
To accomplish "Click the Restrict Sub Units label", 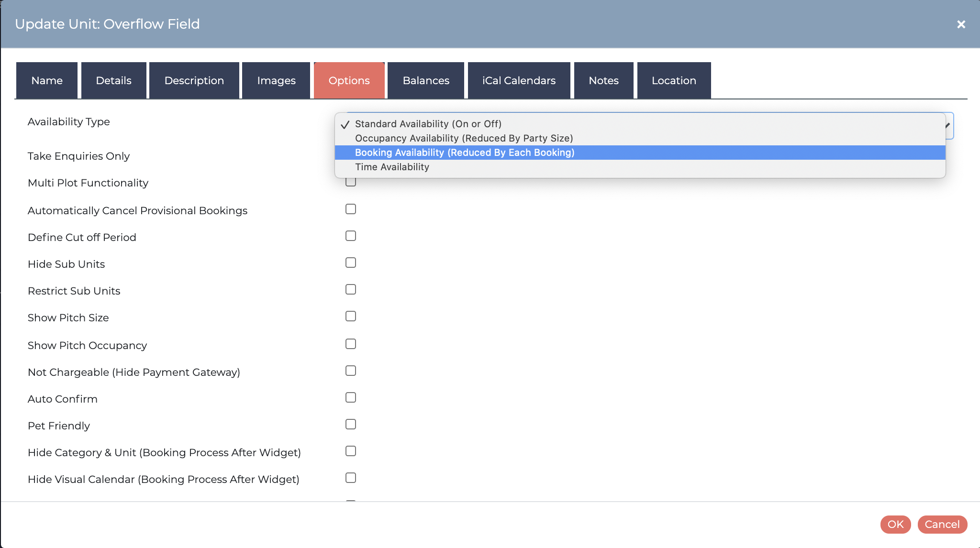I will (x=74, y=291).
